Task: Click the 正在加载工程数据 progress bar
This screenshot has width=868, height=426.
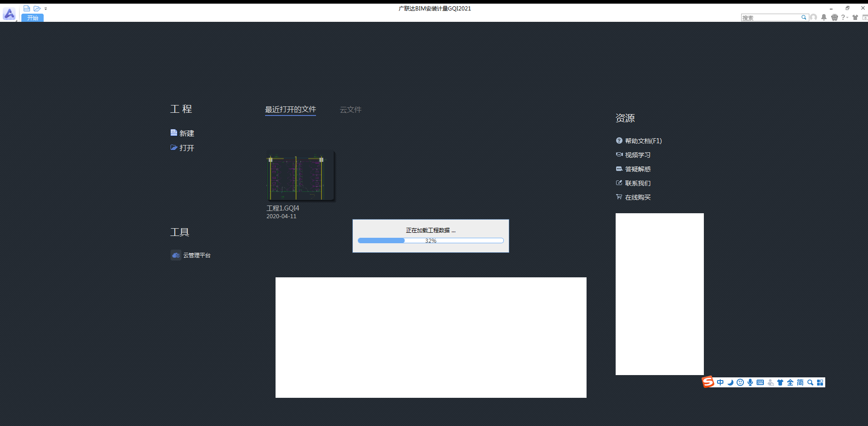Action: click(431, 241)
